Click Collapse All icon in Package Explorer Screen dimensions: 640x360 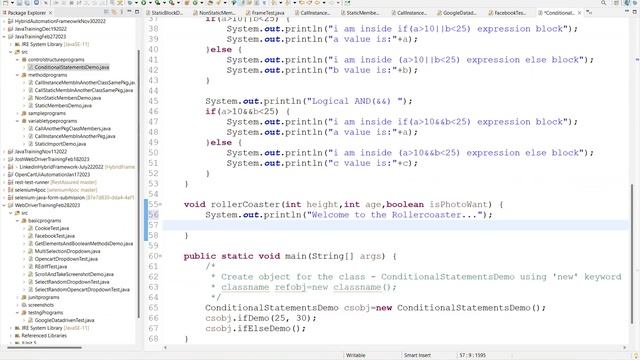tap(106, 12)
